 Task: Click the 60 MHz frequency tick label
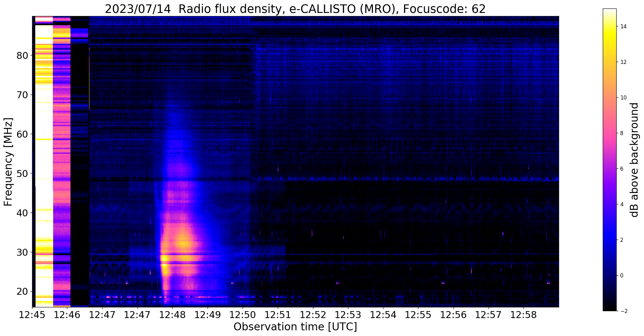point(22,134)
